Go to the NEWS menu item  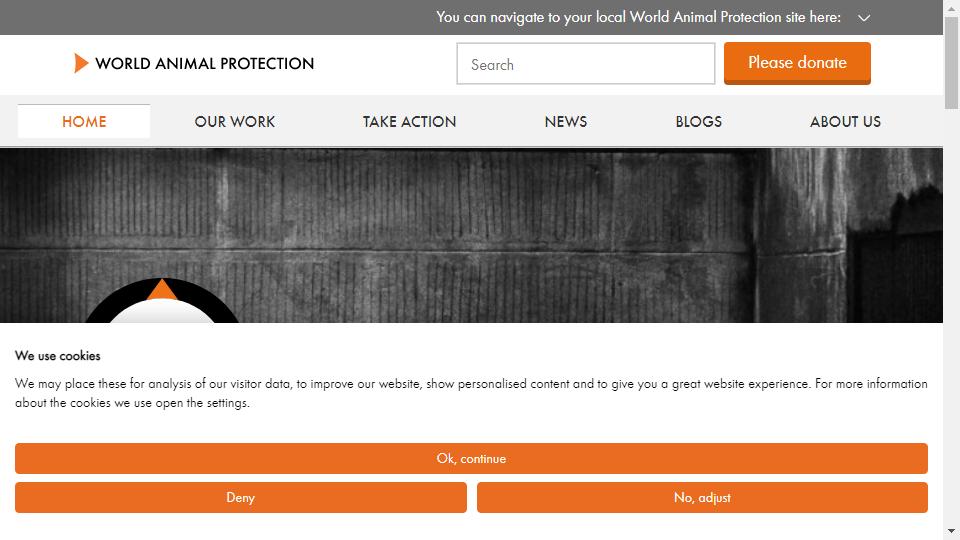pyautogui.click(x=566, y=122)
